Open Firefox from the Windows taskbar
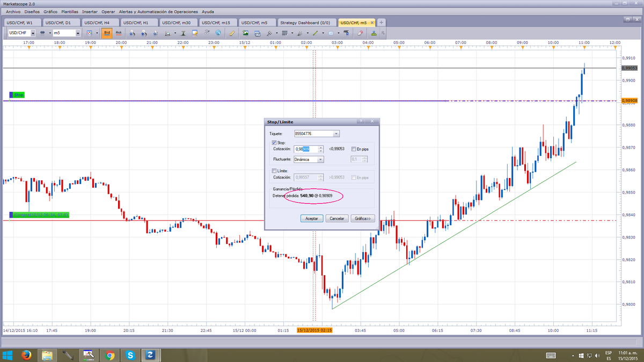 click(25, 355)
